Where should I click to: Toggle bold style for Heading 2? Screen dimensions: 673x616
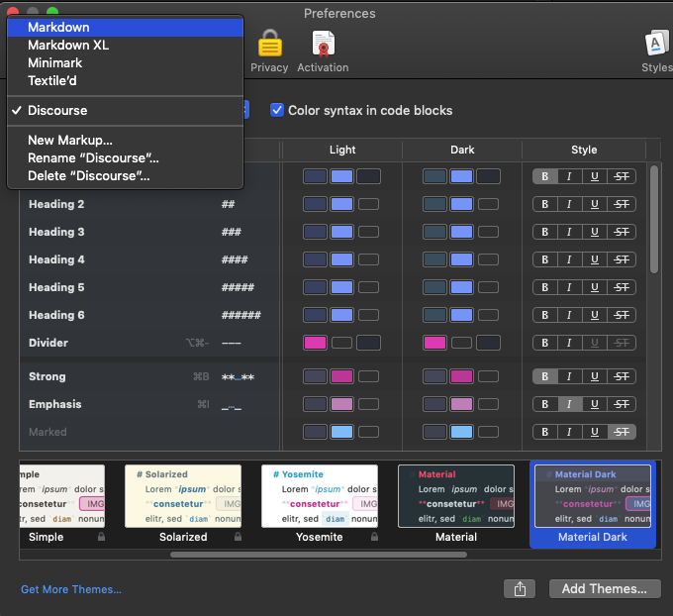click(x=544, y=204)
